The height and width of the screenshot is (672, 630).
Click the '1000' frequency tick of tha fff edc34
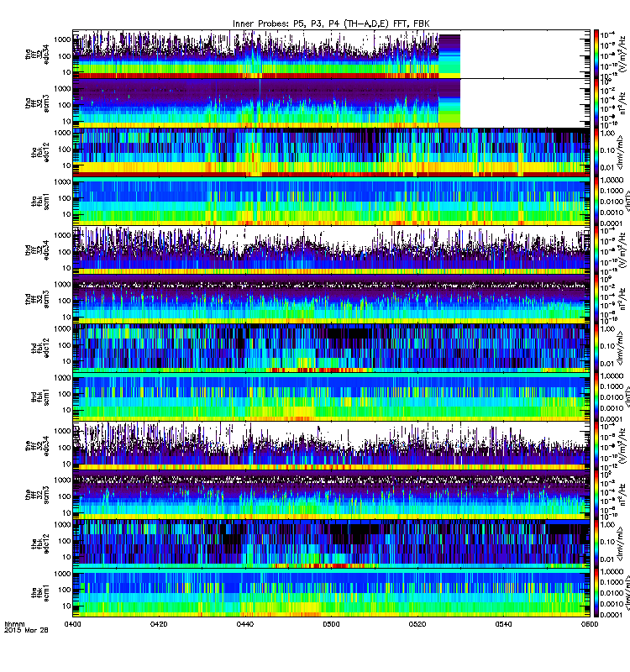tap(62, 39)
